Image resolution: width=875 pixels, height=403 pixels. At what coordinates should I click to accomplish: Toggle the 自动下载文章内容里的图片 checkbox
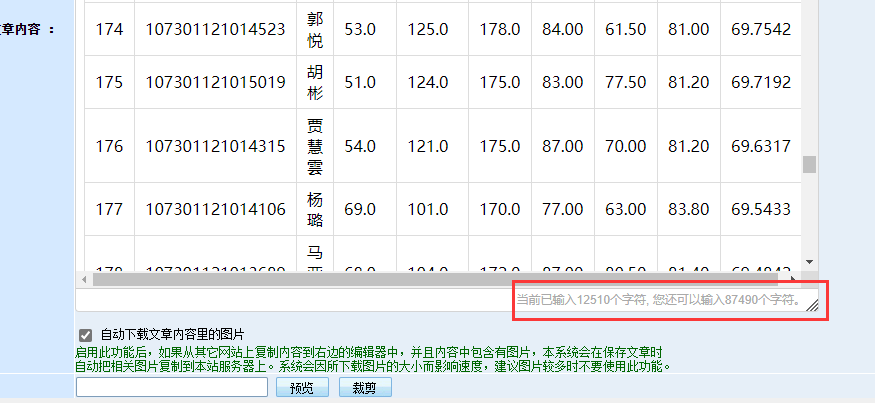(x=85, y=335)
